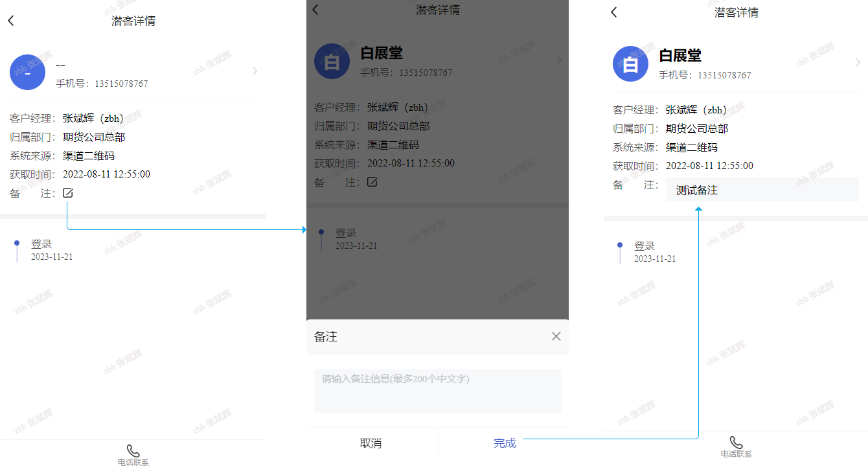Click phone number 13515078767 on left screen
Viewport: 868px width, 471px height.
pyautogui.click(x=121, y=84)
